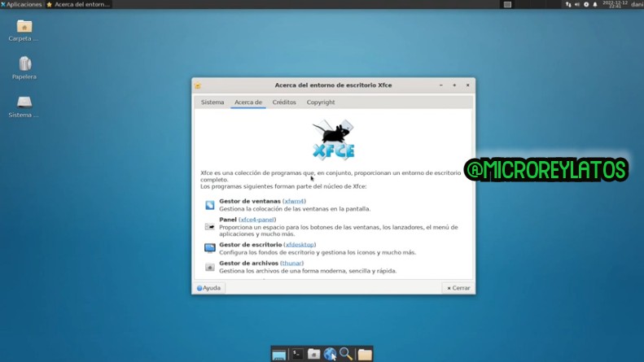Close the dialog with the title bar X
Viewport: 644px width, 362px height.
(x=467, y=85)
